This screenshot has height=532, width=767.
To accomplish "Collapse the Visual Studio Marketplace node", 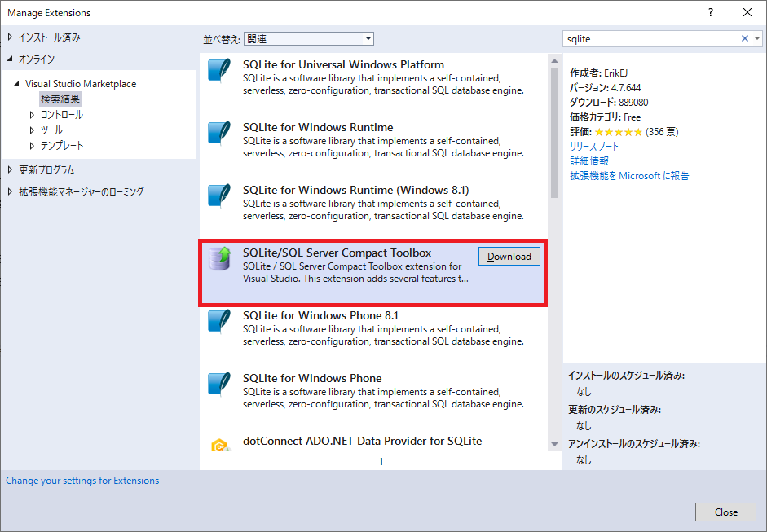I will (x=16, y=84).
